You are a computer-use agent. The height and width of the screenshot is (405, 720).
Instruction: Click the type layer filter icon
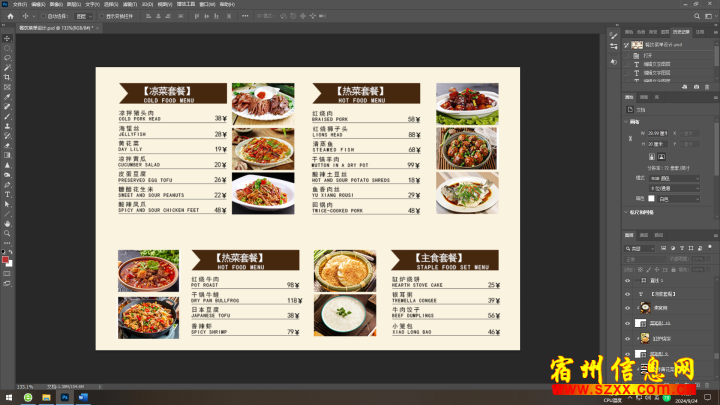682,248
